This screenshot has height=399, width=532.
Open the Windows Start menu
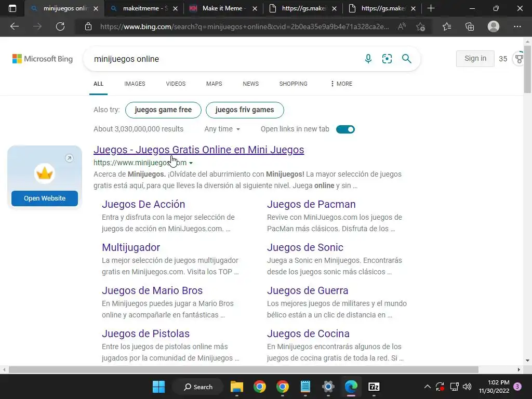[158, 387]
